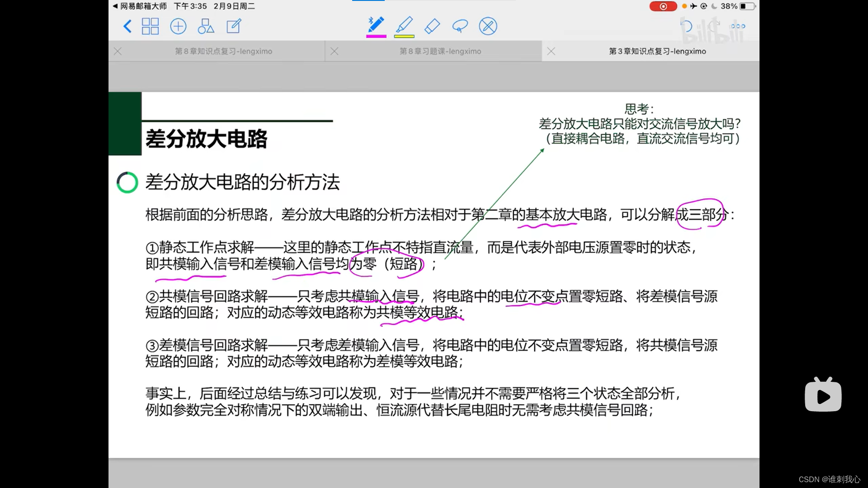Click the bilibili play button overlay
The image size is (868, 488).
[823, 396]
